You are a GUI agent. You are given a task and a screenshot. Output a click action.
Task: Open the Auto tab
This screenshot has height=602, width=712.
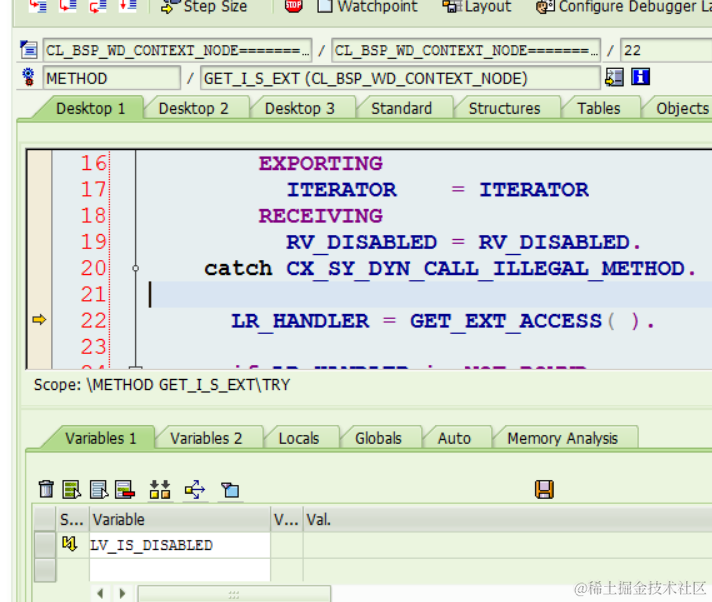[454, 438]
